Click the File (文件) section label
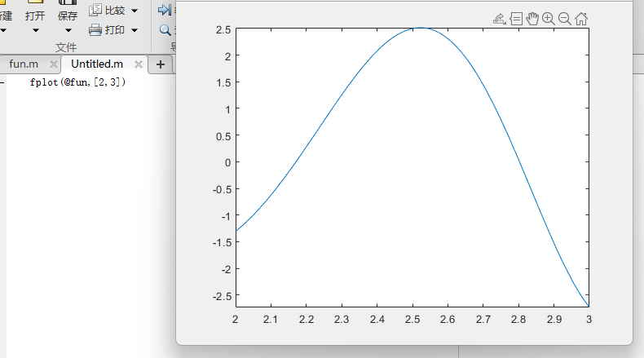 coord(66,47)
